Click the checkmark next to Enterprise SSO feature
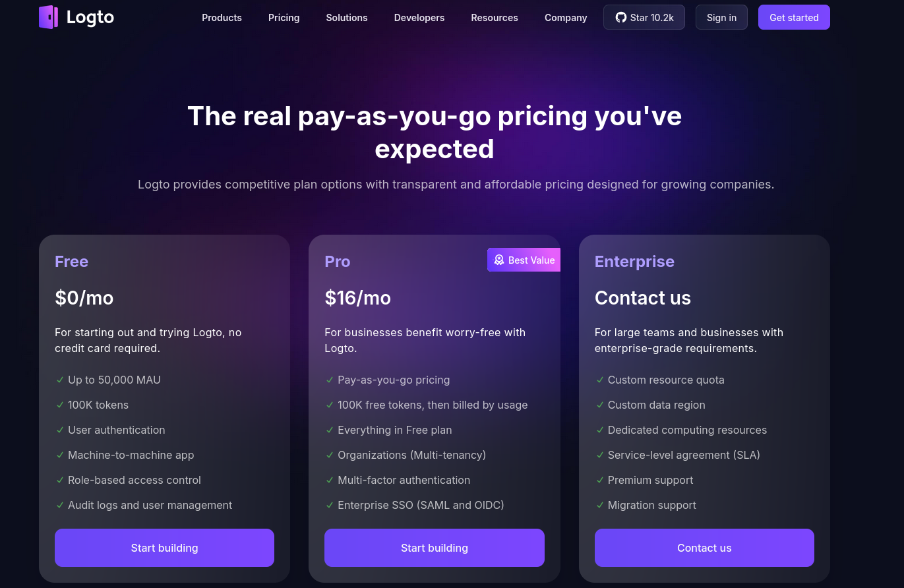Screen dimensions: 904x588 (330, 506)
